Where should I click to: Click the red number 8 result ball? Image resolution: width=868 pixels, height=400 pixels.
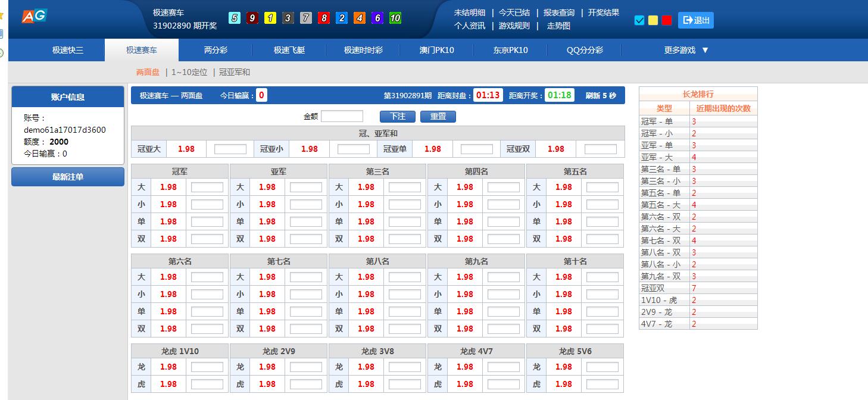[x=324, y=18]
